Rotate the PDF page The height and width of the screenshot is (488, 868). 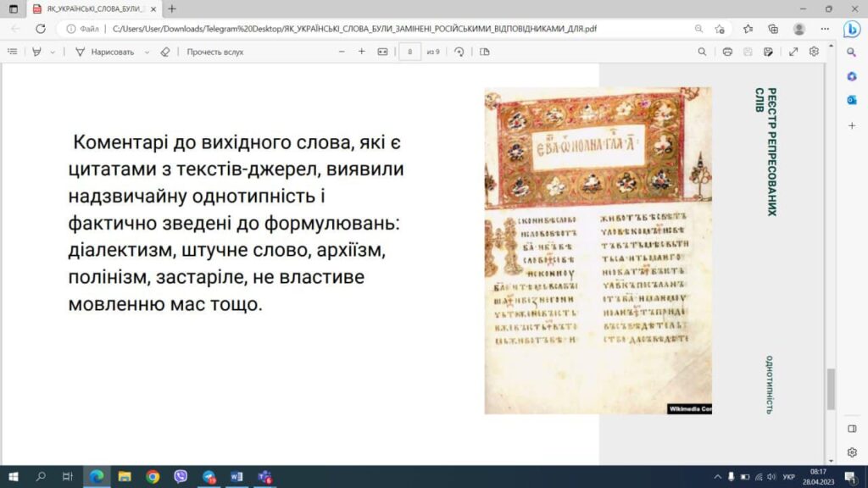pos(459,52)
